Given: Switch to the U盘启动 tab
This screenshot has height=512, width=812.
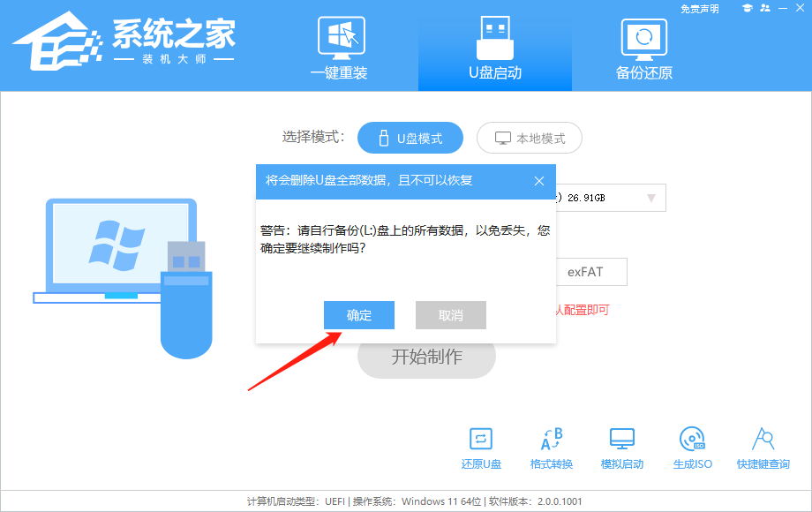Looking at the screenshot, I should (495, 49).
